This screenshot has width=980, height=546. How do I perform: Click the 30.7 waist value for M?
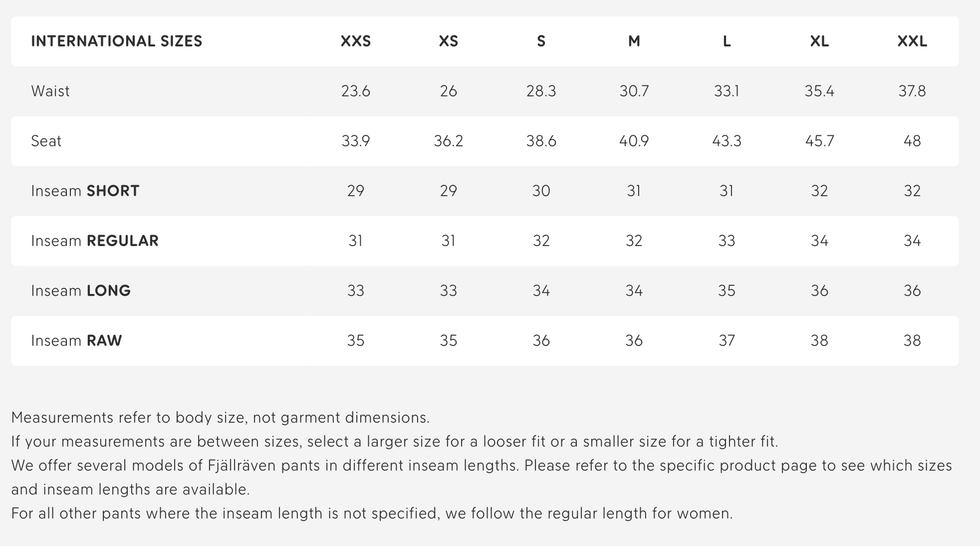[634, 91]
